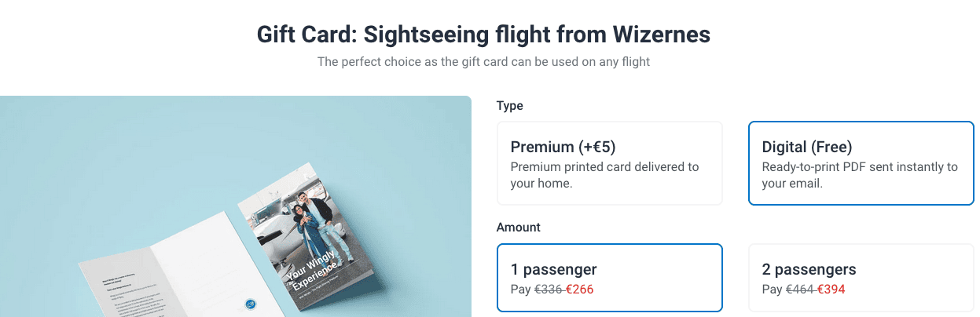Viewport: 980px width, 317px height.
Task: Click "Your Wingly Experience" text on the card
Action: [x=313, y=269]
